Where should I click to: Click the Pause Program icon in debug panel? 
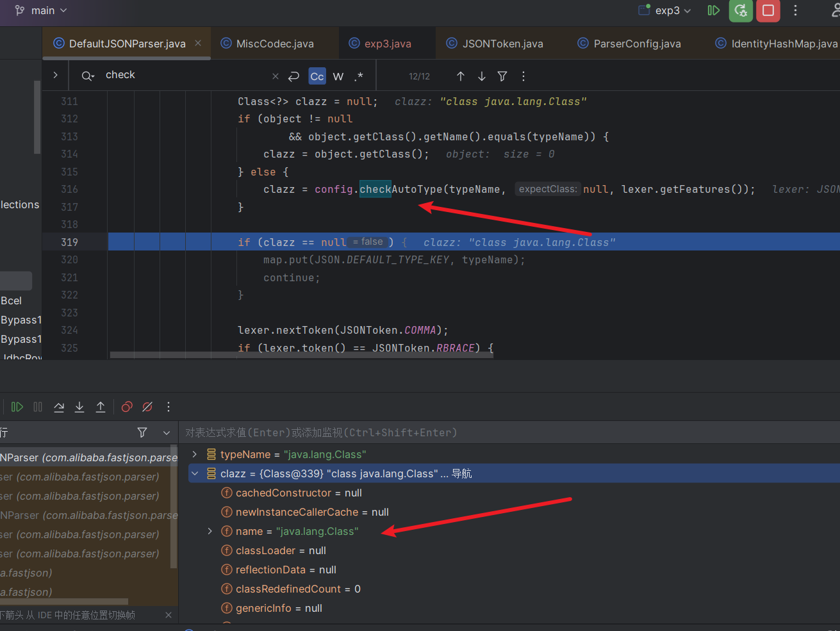(x=38, y=407)
